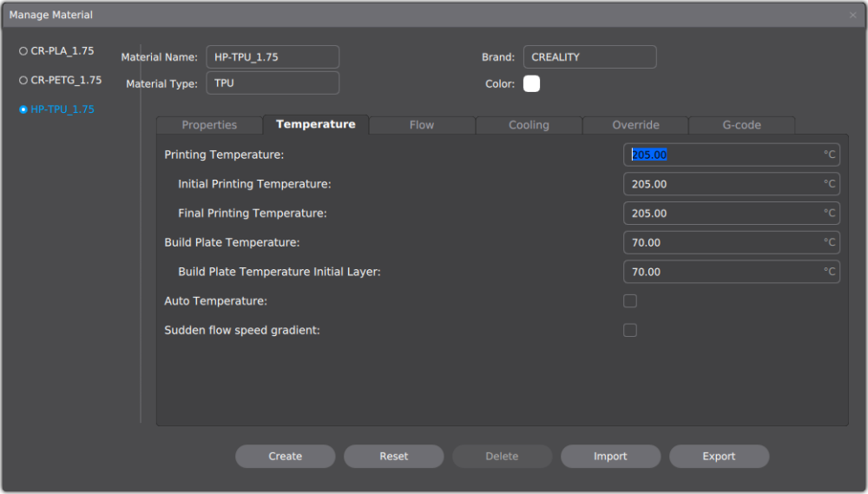
Task: Export the current material
Action: (719, 457)
